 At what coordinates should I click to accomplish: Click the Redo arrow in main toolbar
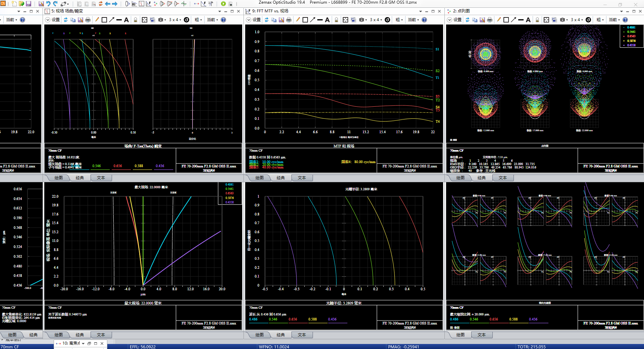coord(55,4)
